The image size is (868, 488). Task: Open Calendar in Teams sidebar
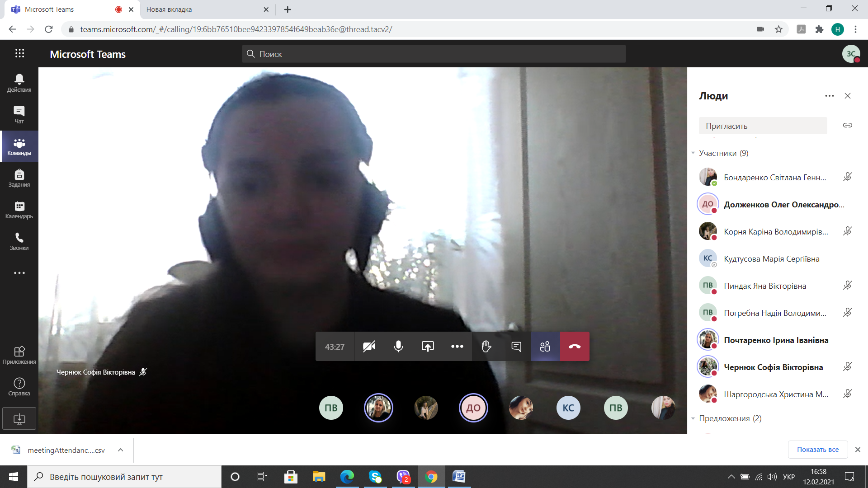click(x=19, y=210)
